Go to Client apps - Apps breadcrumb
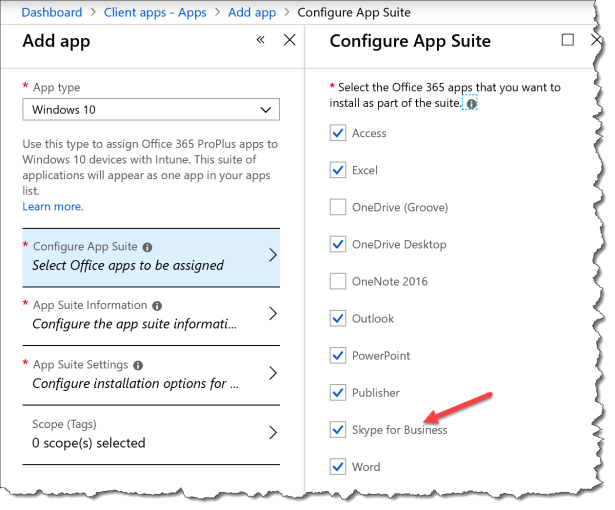The height and width of the screenshot is (510, 615). (x=155, y=13)
